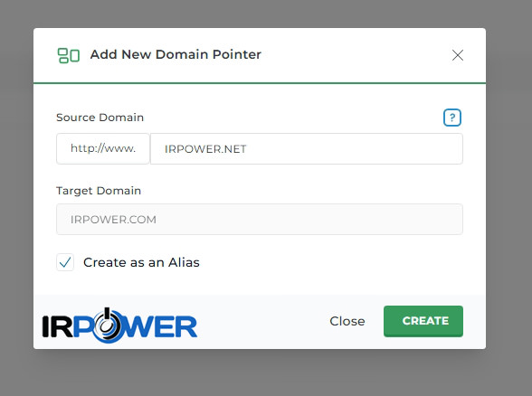The image size is (532, 396).
Task: Focus the Source Domain input field
Action: [x=307, y=148]
